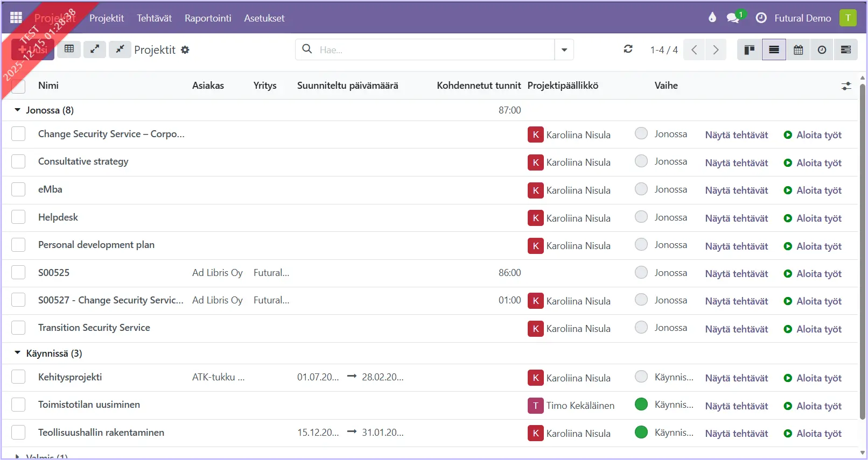Viewport: 868px width, 460px height.
Task: Open the Asetukset menu
Action: click(264, 18)
